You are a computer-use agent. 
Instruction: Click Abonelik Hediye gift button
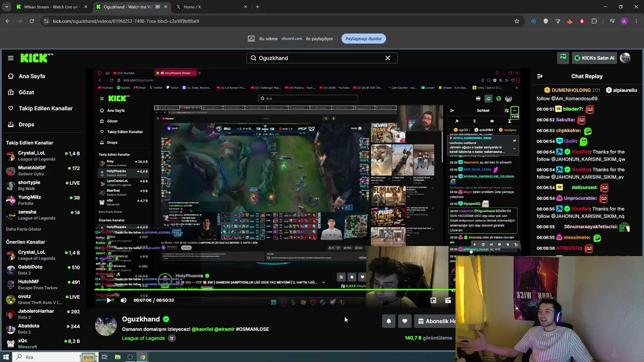(435, 321)
